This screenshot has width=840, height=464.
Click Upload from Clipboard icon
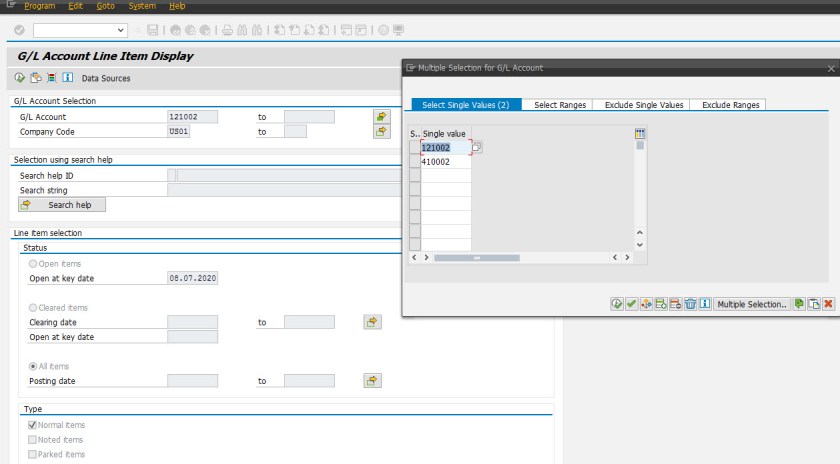tap(814, 304)
